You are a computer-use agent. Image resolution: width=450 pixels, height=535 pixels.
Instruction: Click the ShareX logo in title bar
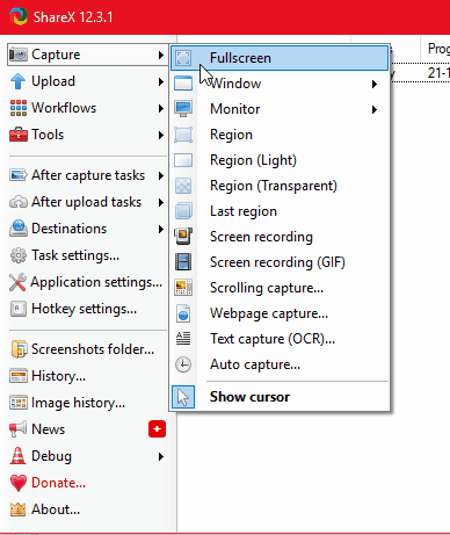[18, 16]
